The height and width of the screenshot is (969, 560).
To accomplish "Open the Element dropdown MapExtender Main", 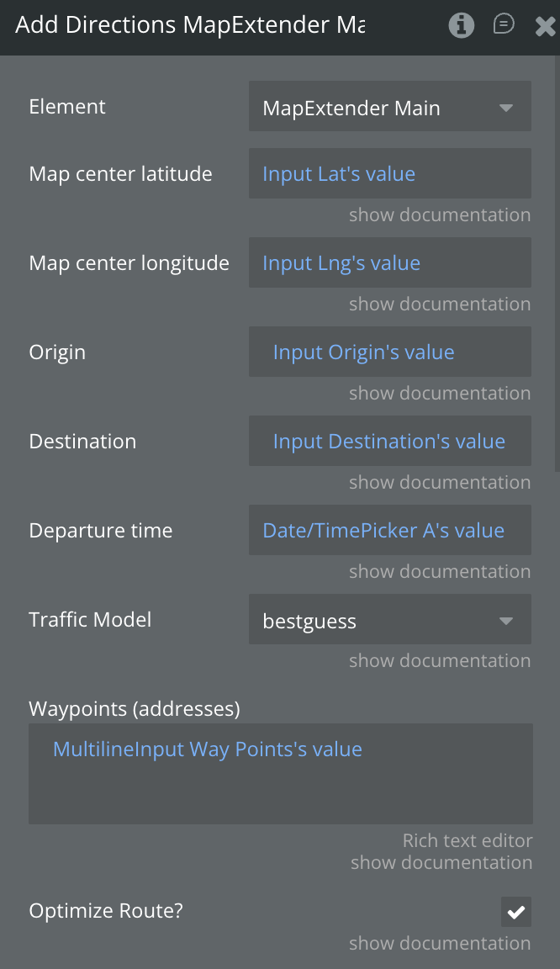I will coord(389,107).
